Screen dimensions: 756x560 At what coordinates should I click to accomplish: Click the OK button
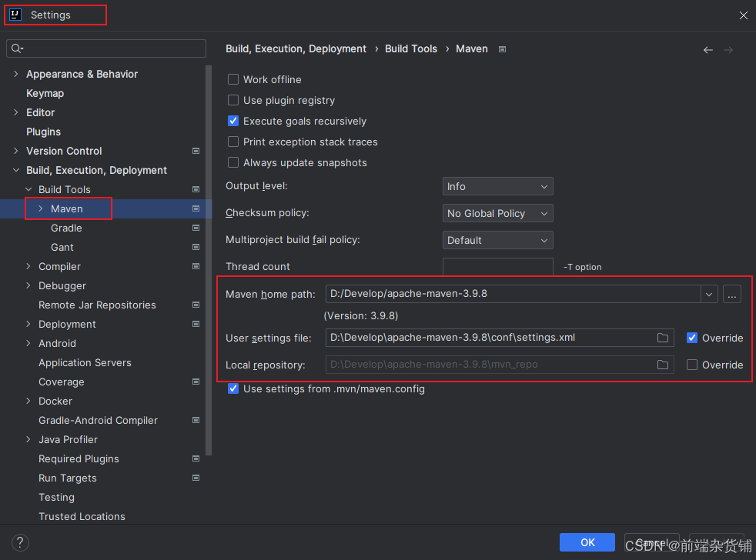point(587,542)
